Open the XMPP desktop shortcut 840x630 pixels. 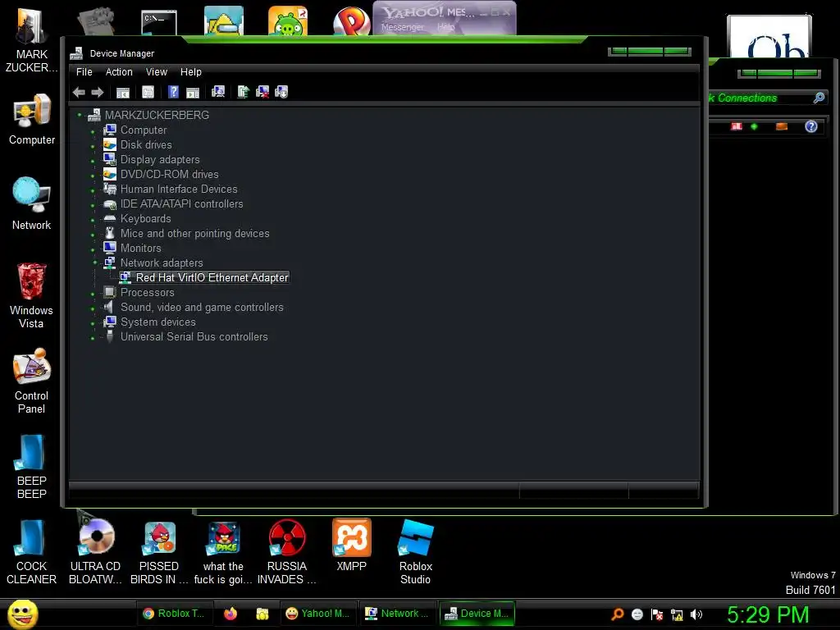click(351, 545)
